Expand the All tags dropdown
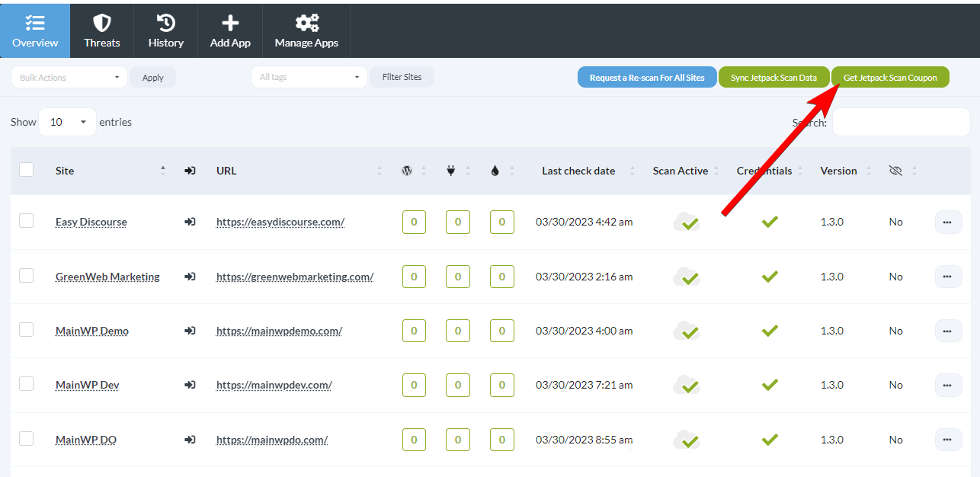 point(309,77)
